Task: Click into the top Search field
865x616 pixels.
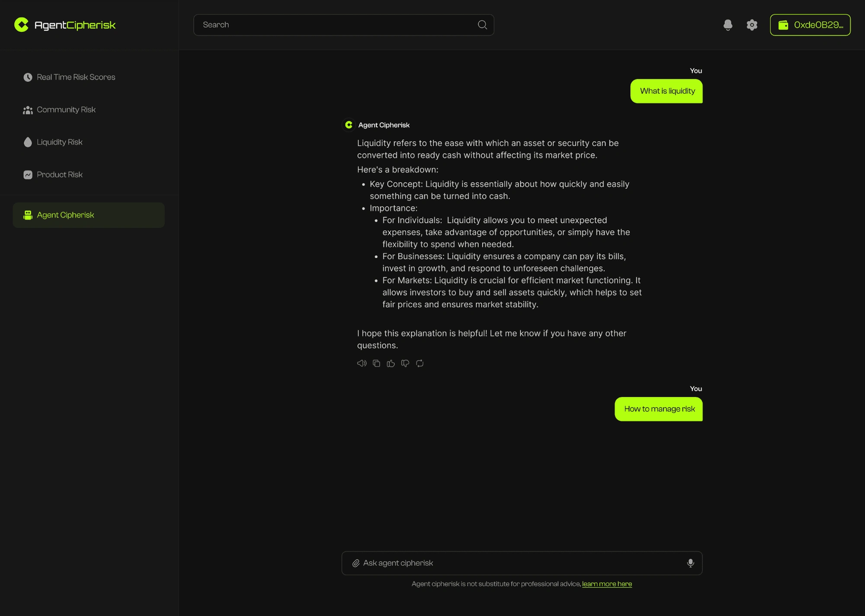Action: (337, 25)
